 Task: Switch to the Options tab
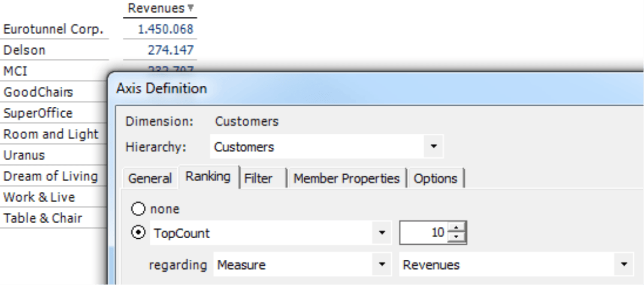click(436, 179)
